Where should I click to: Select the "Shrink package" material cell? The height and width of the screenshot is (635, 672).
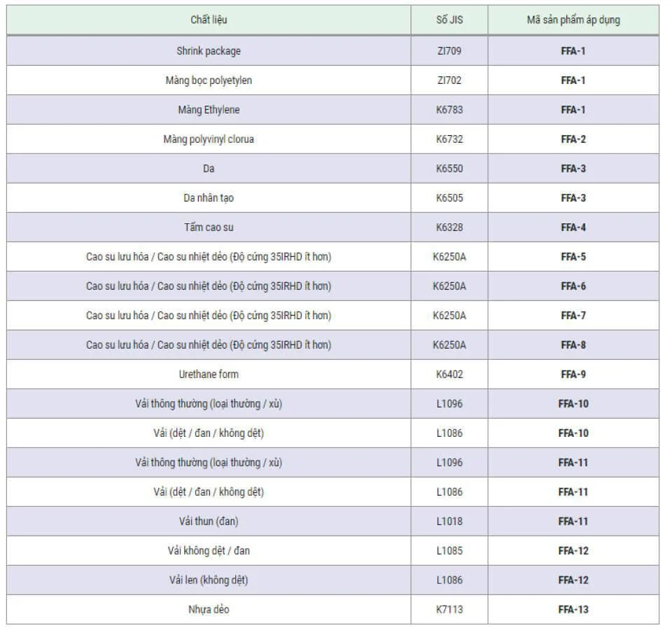click(x=209, y=51)
